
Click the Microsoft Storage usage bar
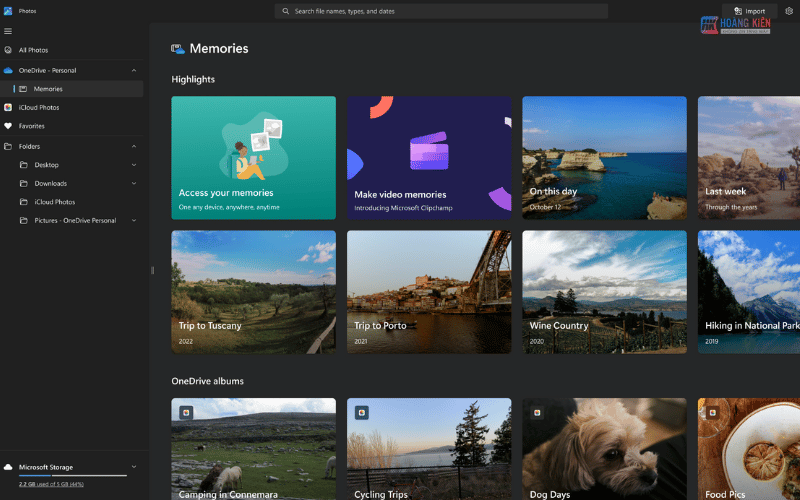[x=72, y=476]
